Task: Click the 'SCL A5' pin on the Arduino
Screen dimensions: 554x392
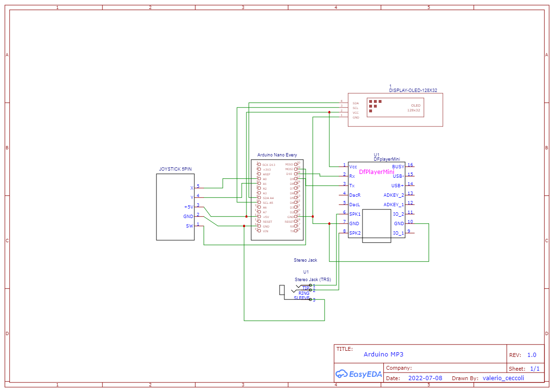Action: tap(268, 202)
